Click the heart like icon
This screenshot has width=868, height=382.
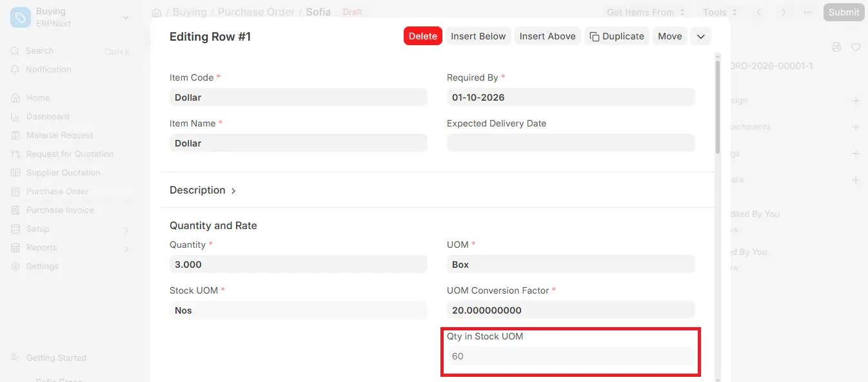click(856, 47)
